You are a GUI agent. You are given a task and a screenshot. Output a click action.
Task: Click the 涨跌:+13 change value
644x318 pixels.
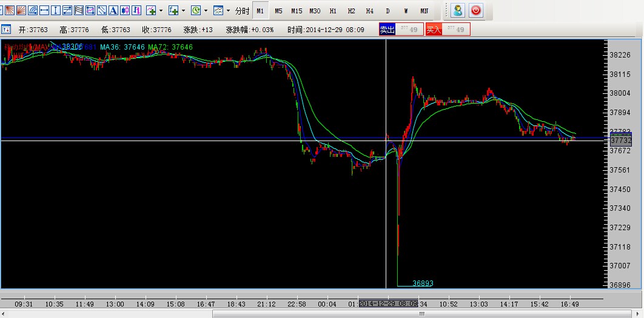(198, 30)
